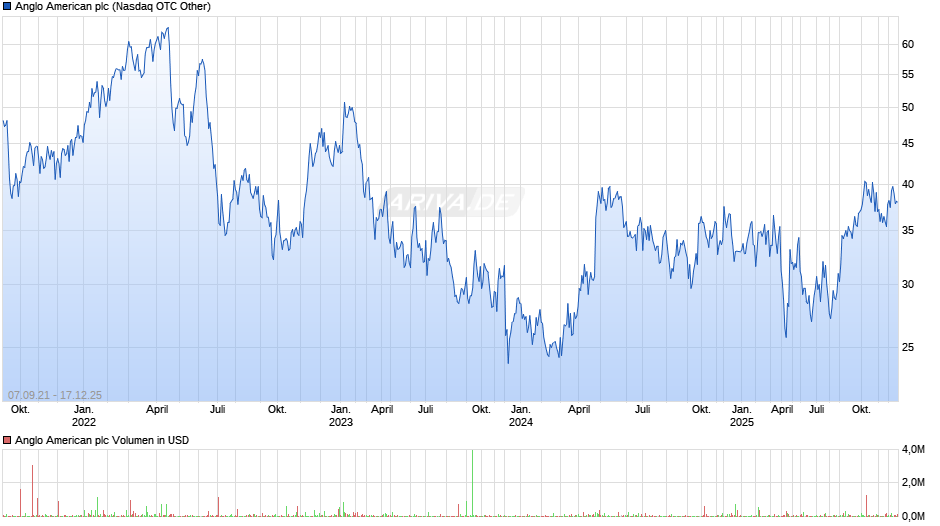Click the y-axis value 35
940x526 pixels.
coord(908,230)
